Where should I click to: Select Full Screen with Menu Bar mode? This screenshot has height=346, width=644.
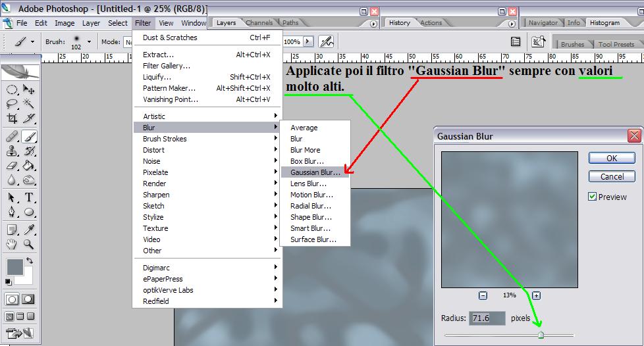coord(20,316)
